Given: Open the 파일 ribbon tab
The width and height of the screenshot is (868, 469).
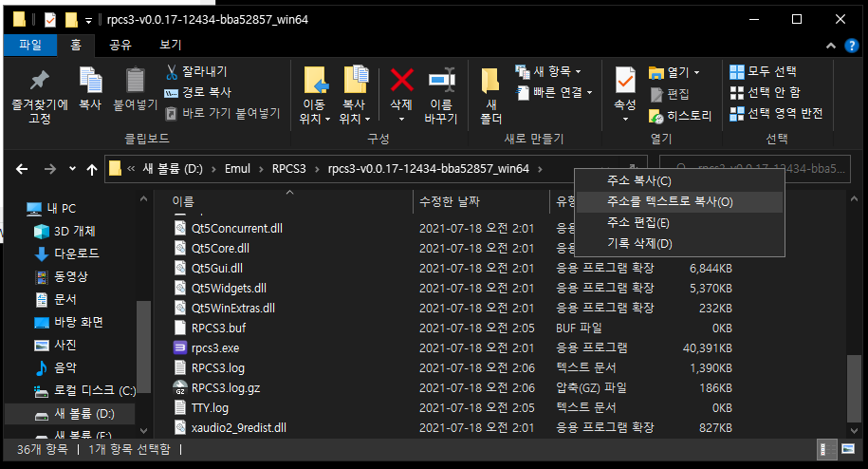Looking at the screenshot, I should [30, 45].
